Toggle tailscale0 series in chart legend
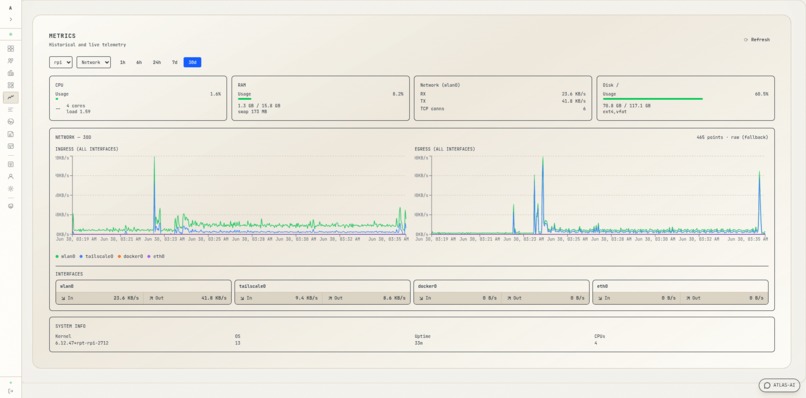Screen dimensions: 806x398 click(x=97, y=256)
